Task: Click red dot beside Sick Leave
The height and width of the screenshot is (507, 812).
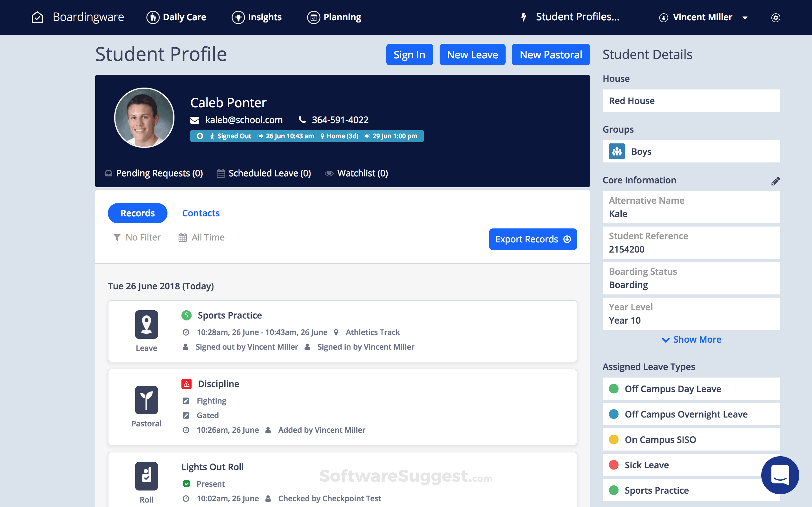Action: pos(614,465)
